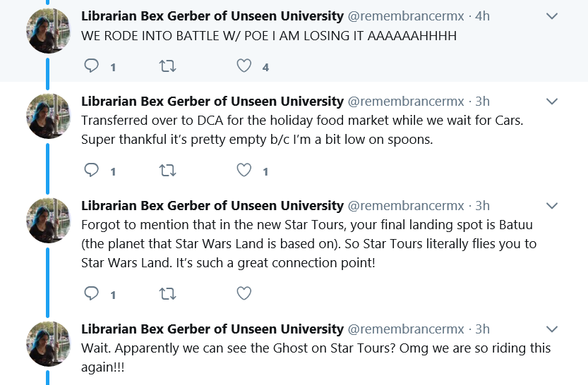Screen dimensions: 588x385
Task: Reply to the Batuu landing spot tweet
Action: (x=91, y=293)
